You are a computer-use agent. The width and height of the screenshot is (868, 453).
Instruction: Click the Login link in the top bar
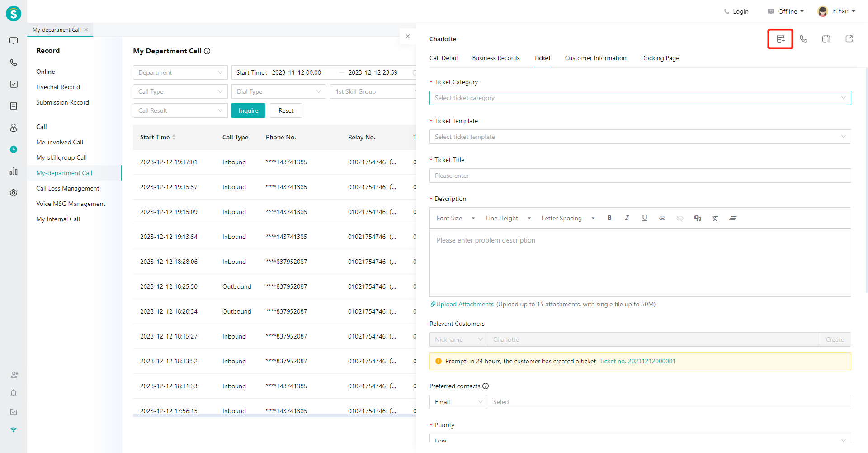coord(736,11)
